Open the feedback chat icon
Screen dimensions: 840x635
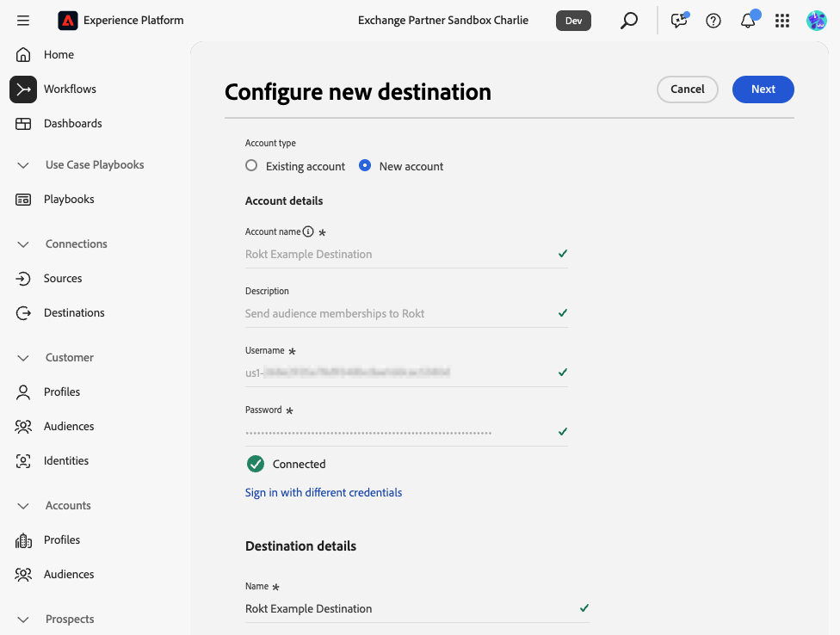679,21
